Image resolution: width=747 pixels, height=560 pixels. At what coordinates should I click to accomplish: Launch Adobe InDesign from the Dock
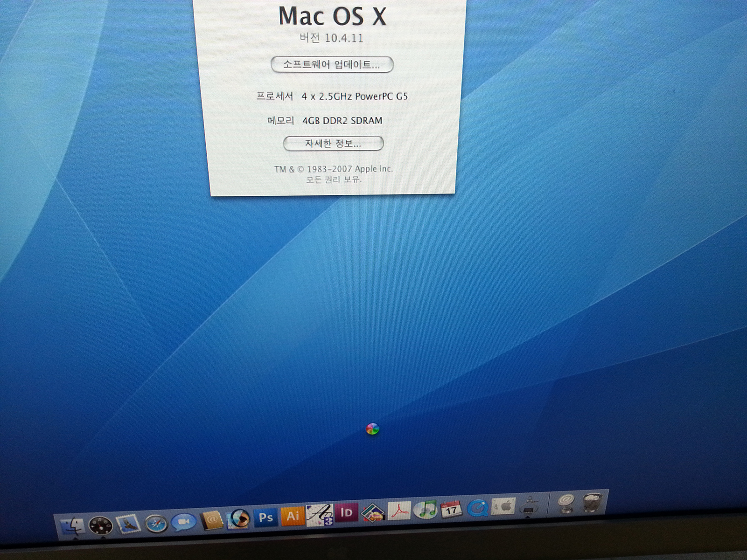tap(346, 513)
